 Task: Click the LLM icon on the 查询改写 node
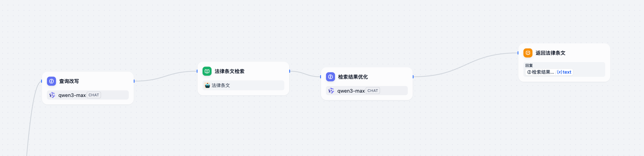(x=51, y=81)
